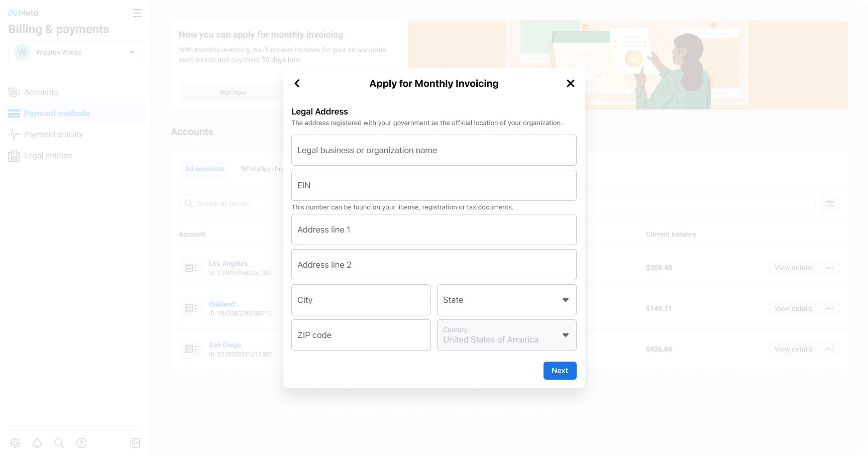Focus the Address line 2 field
Screen dimensions: 868x456
click(434, 265)
